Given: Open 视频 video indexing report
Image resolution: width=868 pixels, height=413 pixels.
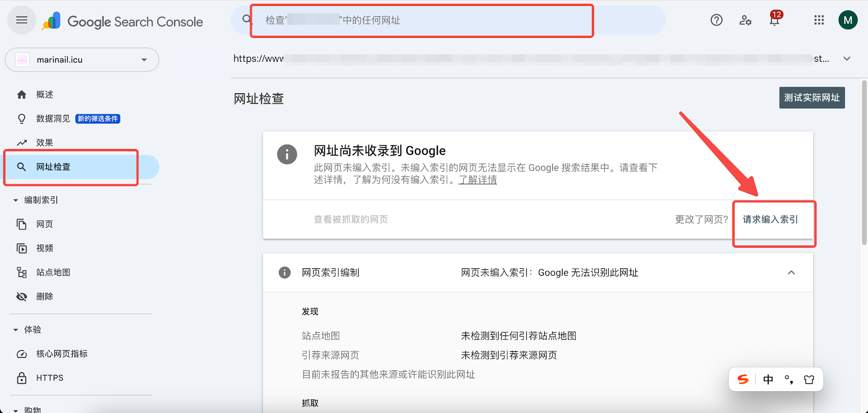Looking at the screenshot, I should pyautogui.click(x=44, y=248).
